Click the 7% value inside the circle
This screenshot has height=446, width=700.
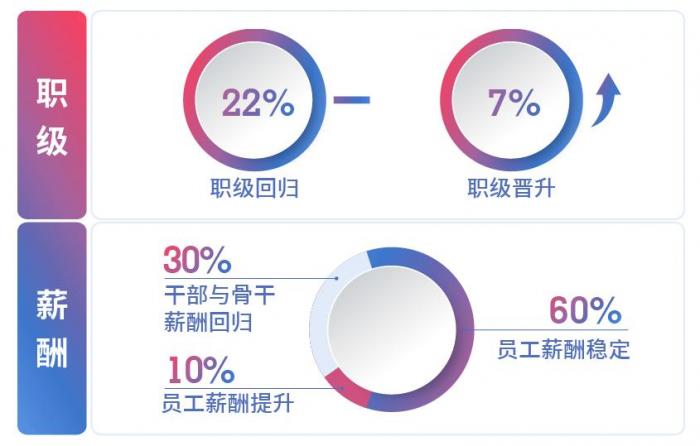pyautogui.click(x=513, y=103)
